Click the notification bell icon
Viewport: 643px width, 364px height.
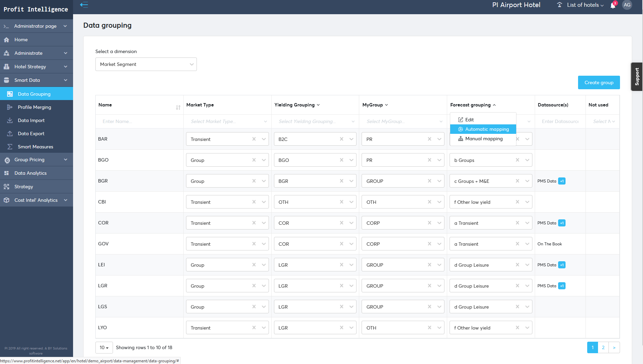click(x=613, y=5)
